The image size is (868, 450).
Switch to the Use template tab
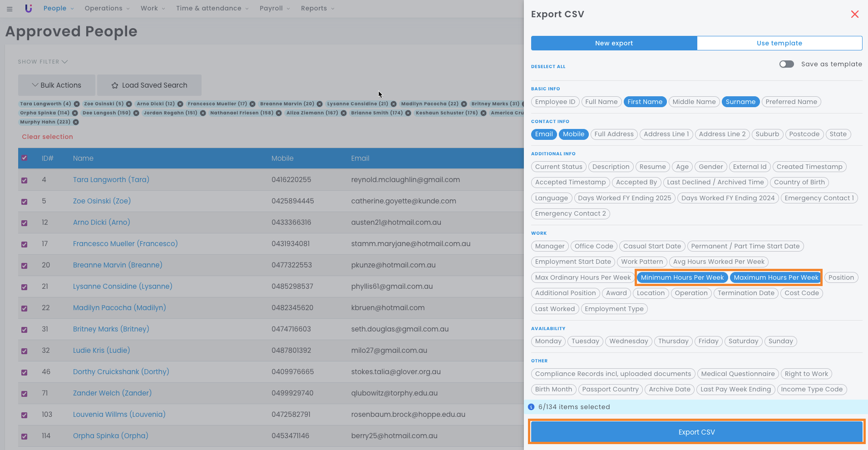779,43
